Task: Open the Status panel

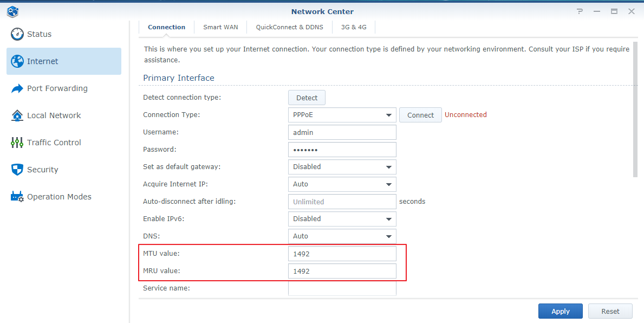Action: click(x=38, y=34)
